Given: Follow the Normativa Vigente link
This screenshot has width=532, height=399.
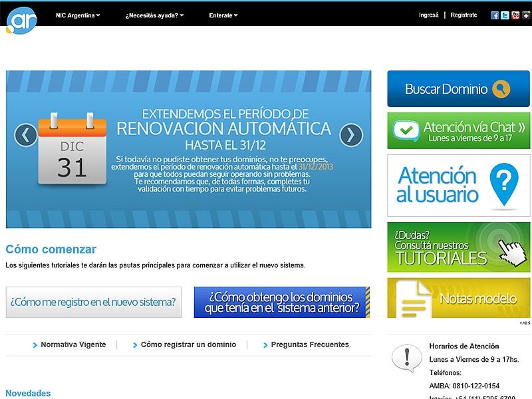Looking at the screenshot, I should (x=73, y=344).
